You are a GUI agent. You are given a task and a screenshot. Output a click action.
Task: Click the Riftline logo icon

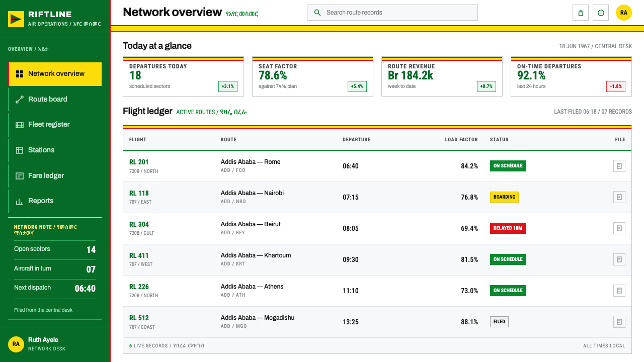[16, 19]
